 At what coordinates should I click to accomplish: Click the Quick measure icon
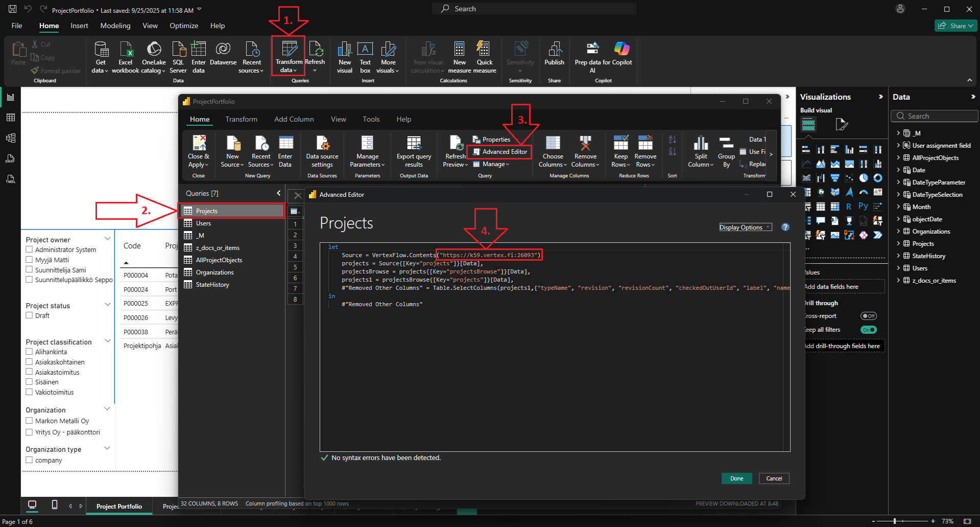[x=484, y=50]
